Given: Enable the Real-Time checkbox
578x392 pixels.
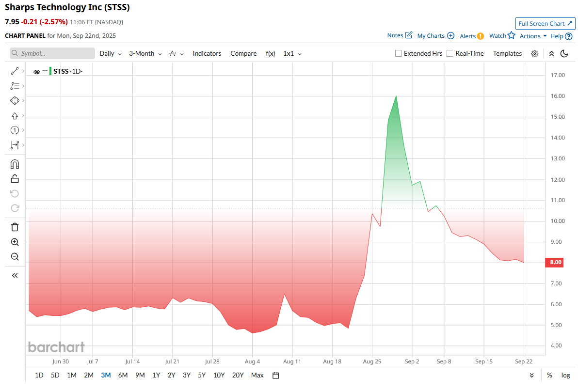Looking at the screenshot, I should [x=450, y=53].
